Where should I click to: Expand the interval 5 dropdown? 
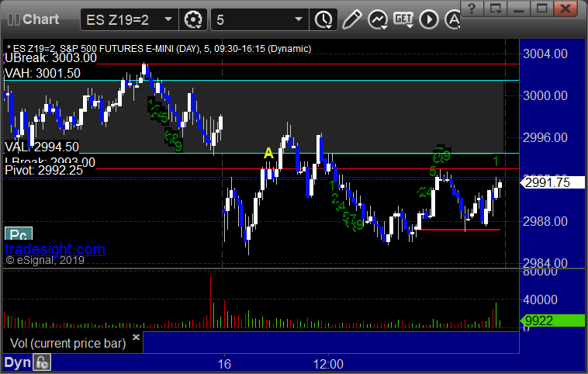[299, 19]
